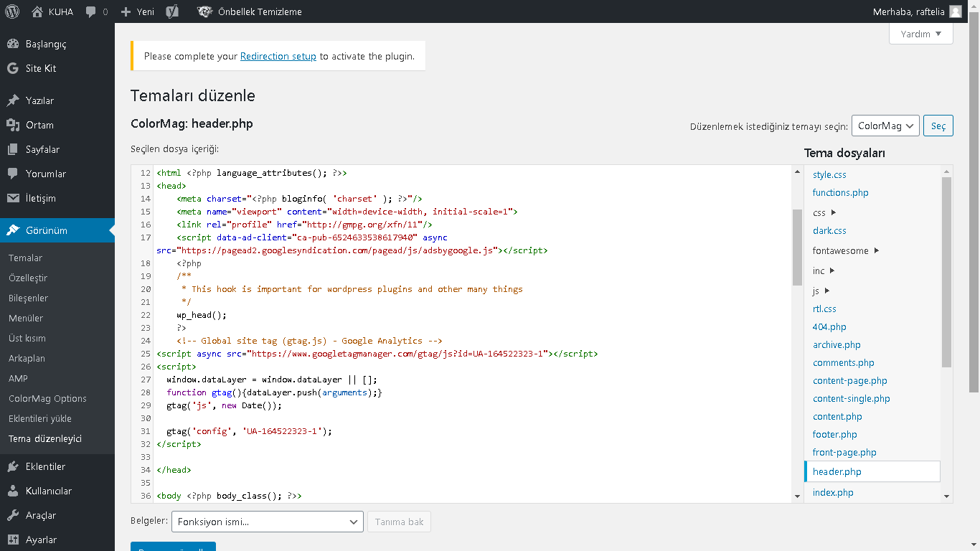
Task: Click into code line with wp_head();
Action: point(202,315)
